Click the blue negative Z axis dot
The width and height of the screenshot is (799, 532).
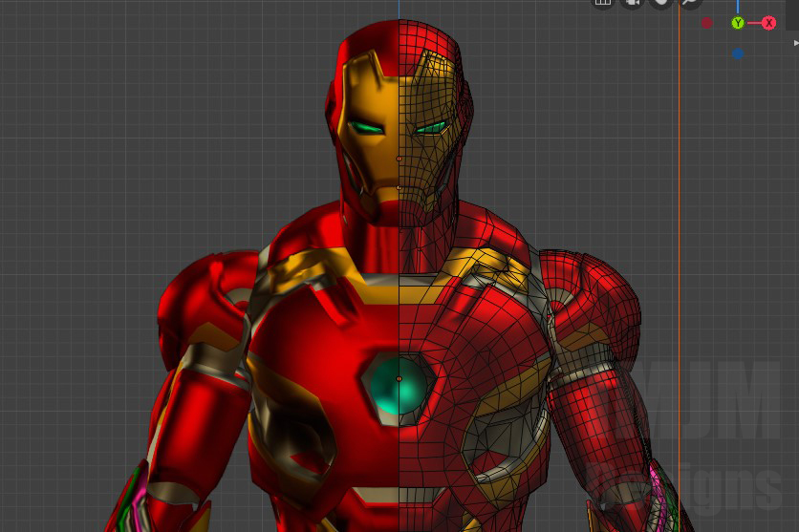pyautogui.click(x=737, y=53)
